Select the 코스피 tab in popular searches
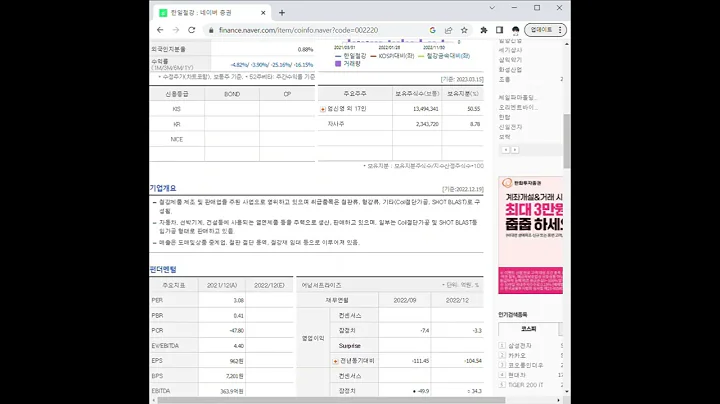 click(529, 329)
